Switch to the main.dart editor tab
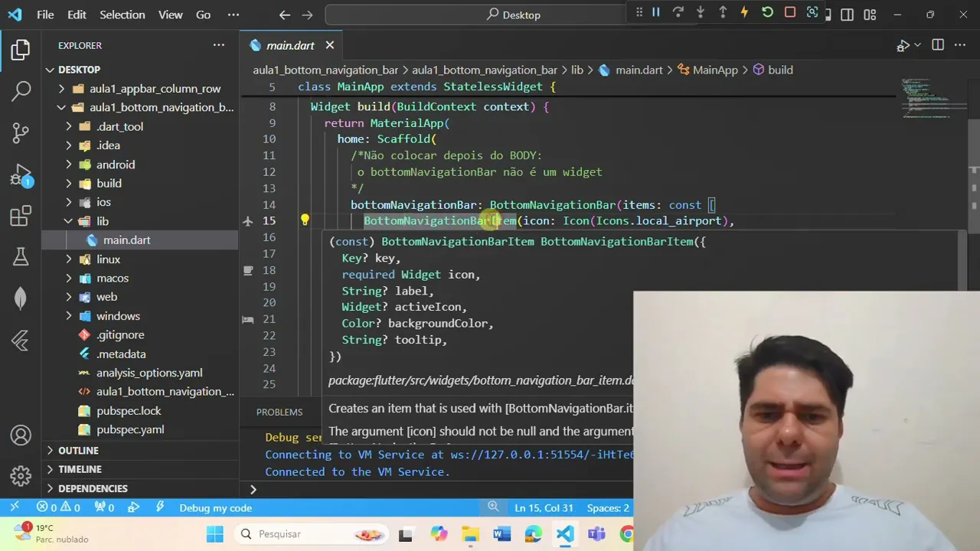 tap(290, 45)
